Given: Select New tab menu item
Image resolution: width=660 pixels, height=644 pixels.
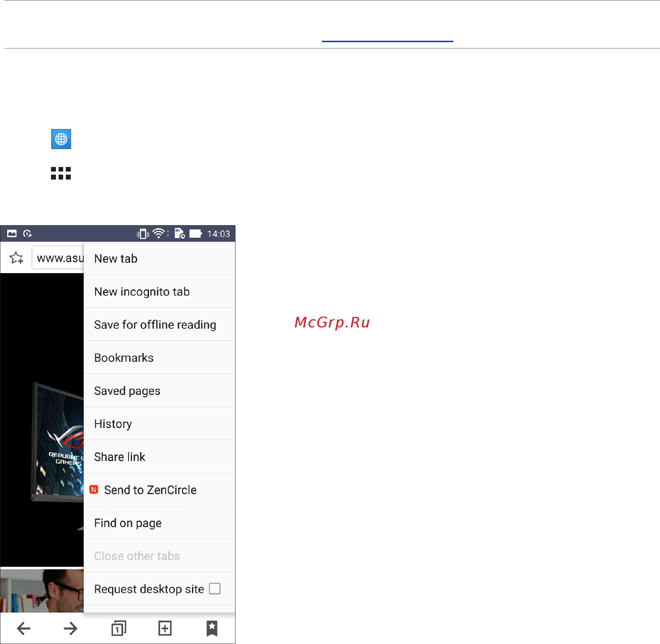Looking at the screenshot, I should click(159, 258).
